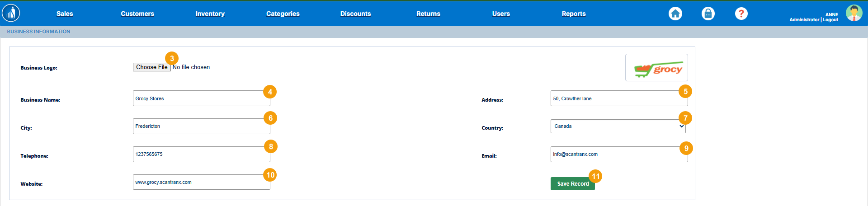Open the Sales menu
Image resolution: width=868 pixels, height=206 pixels.
click(65, 14)
